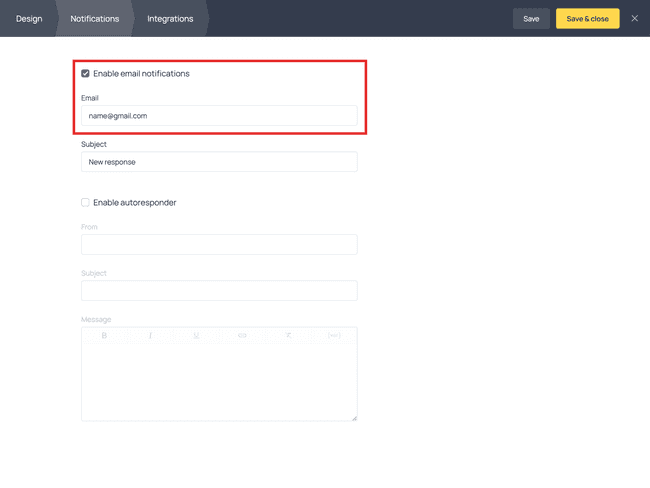The width and height of the screenshot is (650, 488).
Task: Open the Notifications tab
Action: [95, 19]
